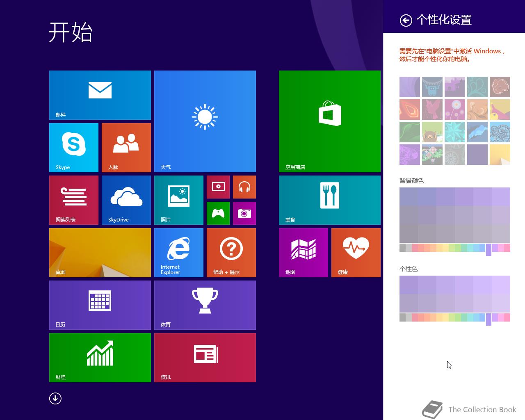
Task: Choose the teal swirling vine background pattern
Action: click(x=477, y=87)
